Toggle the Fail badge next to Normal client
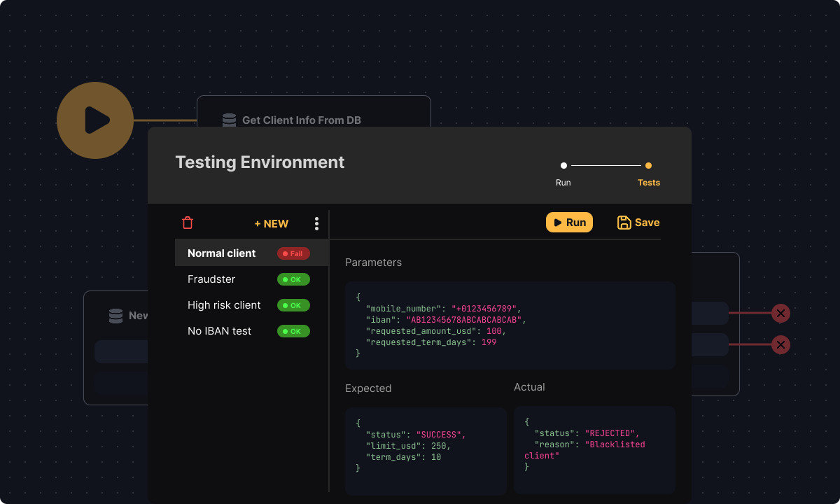 (x=293, y=253)
